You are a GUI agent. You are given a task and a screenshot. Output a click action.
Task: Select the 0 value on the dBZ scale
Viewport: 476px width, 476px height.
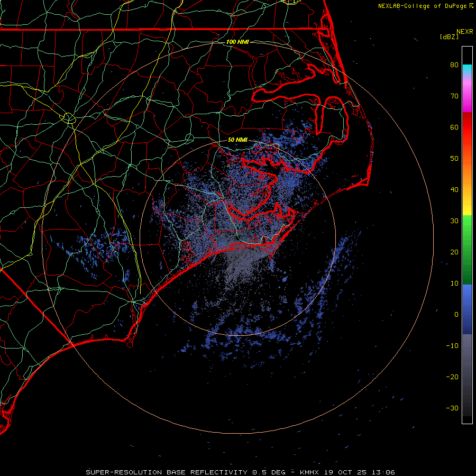point(456,315)
